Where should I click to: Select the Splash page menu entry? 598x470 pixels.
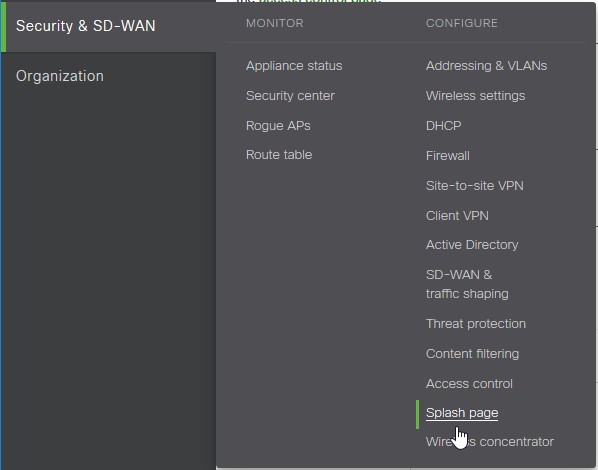pyautogui.click(x=462, y=413)
